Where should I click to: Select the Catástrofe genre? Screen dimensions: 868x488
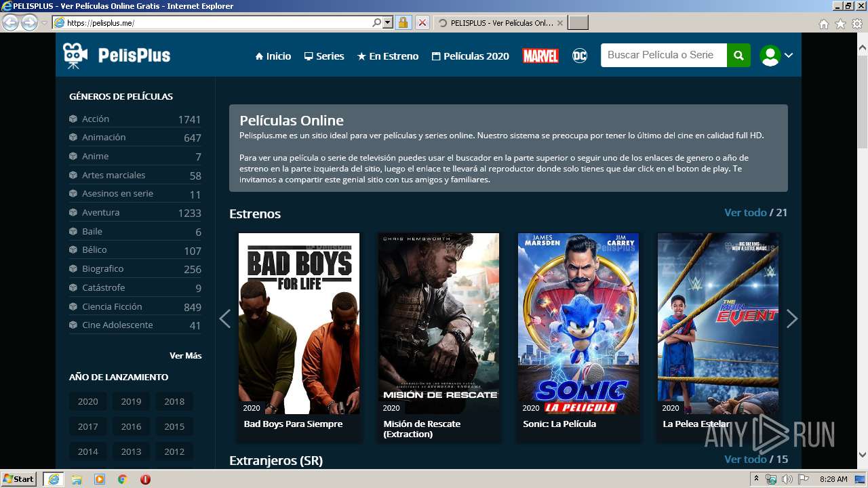click(x=135, y=287)
